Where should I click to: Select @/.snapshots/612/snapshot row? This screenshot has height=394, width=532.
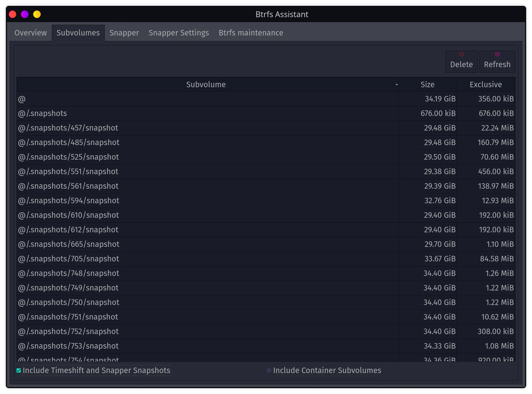coord(266,230)
